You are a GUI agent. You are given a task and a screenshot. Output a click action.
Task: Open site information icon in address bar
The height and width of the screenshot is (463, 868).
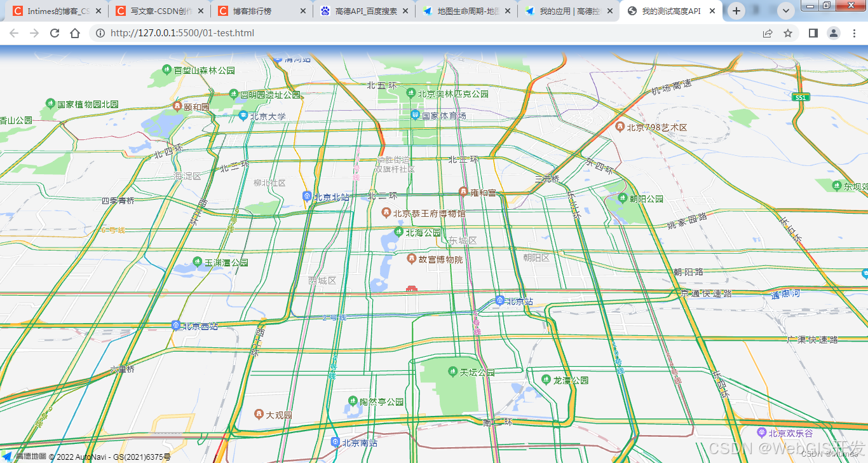100,33
